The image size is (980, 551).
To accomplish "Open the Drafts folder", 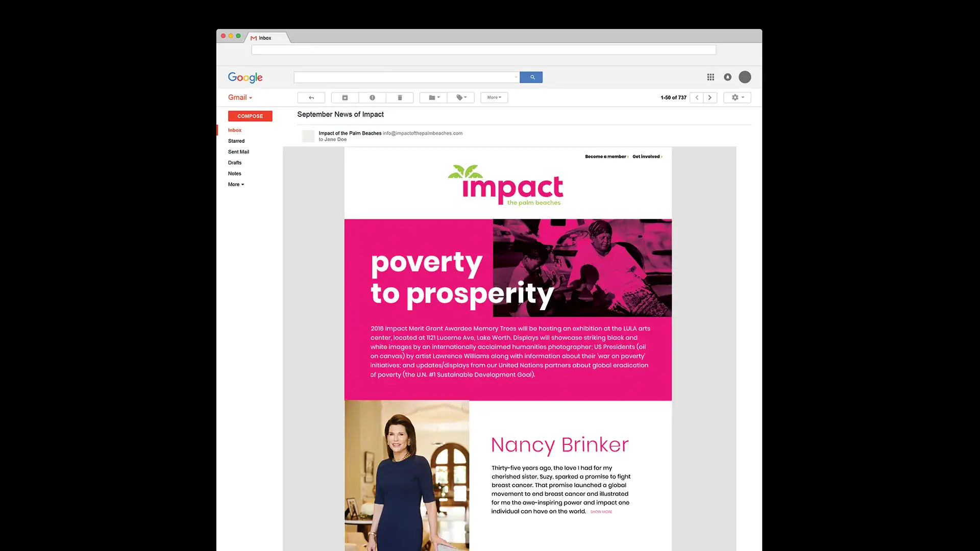I will pos(235,163).
